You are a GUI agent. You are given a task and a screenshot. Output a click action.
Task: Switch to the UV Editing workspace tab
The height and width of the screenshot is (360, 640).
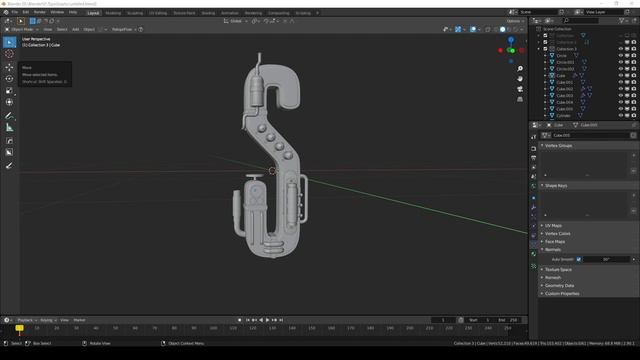tap(158, 13)
